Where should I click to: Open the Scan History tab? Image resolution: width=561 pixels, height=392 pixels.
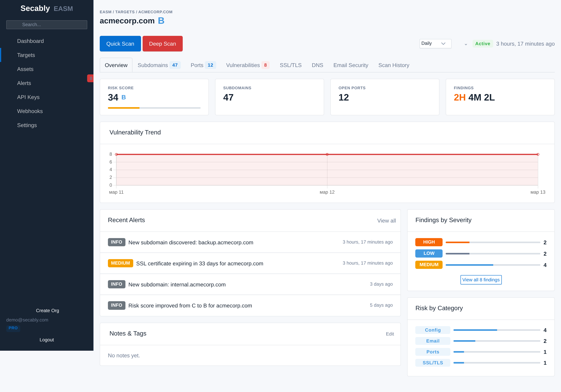coord(394,65)
